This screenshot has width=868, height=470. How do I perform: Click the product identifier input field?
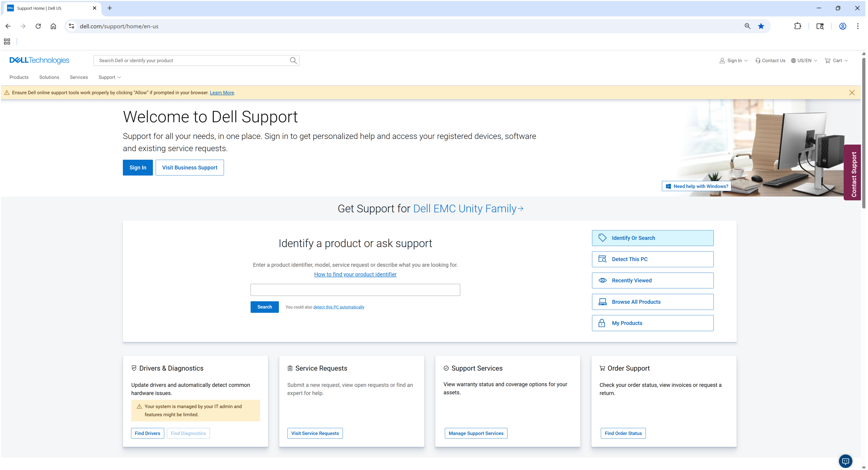355,290
